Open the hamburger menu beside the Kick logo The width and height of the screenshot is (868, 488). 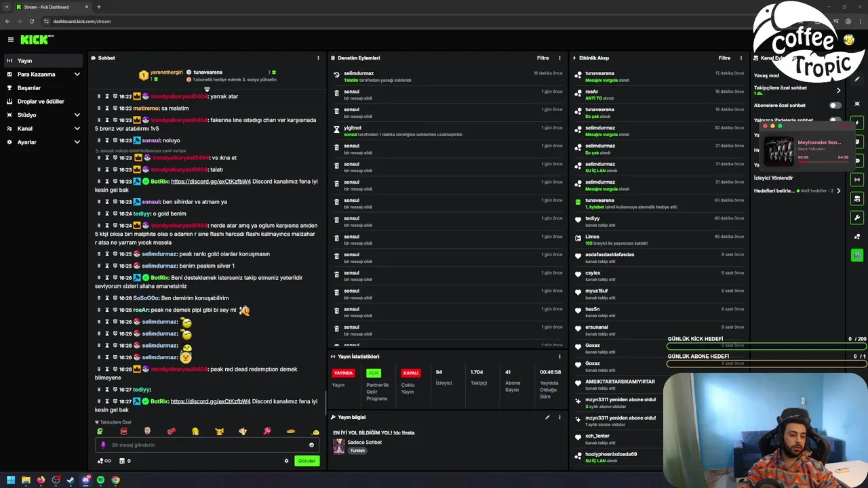pos(10,40)
